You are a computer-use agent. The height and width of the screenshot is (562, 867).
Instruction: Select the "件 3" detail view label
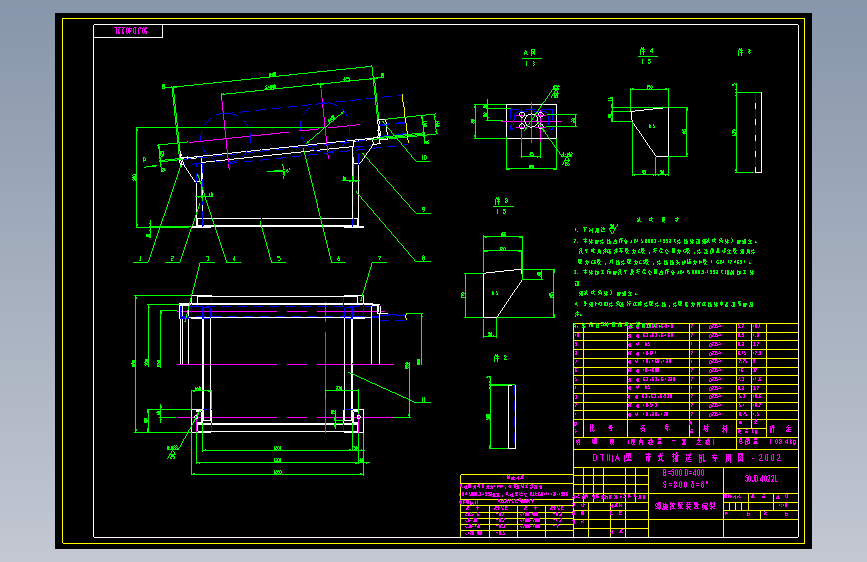[501, 201]
